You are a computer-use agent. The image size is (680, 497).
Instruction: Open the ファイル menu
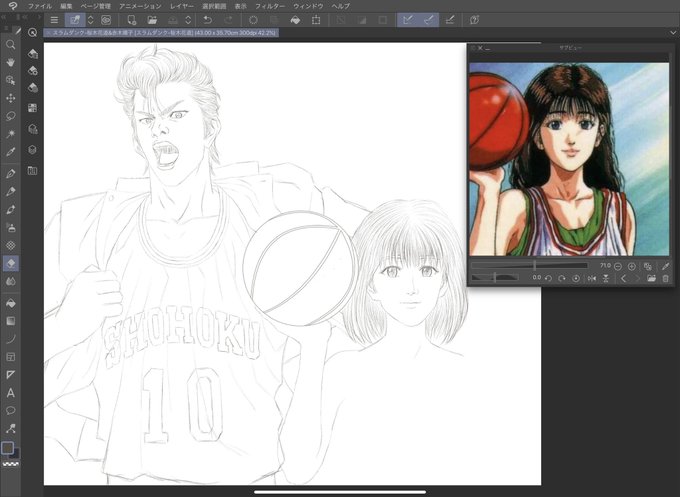pyautogui.click(x=39, y=6)
